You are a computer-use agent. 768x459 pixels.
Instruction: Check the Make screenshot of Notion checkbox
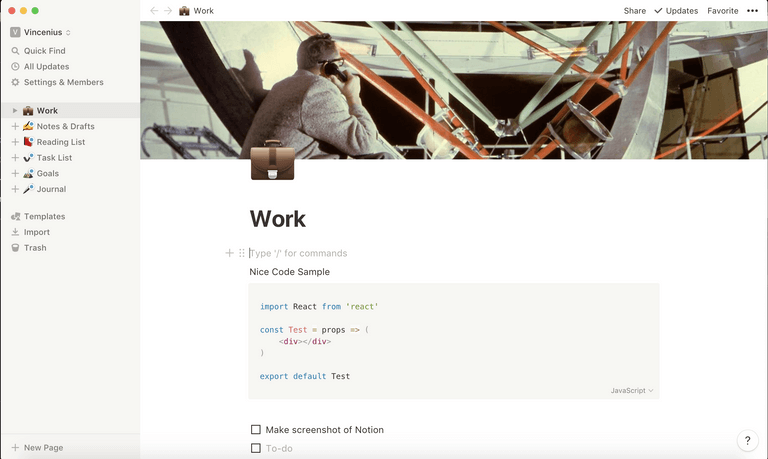coord(256,430)
